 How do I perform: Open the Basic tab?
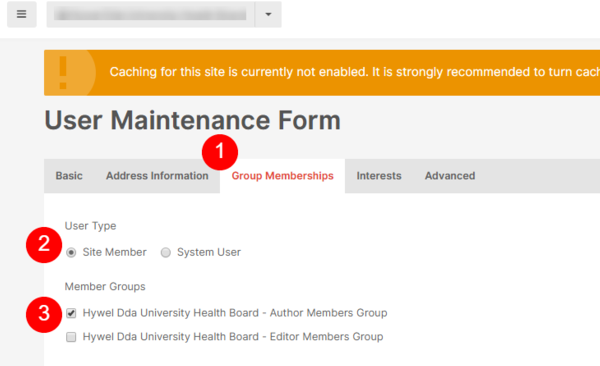(69, 176)
